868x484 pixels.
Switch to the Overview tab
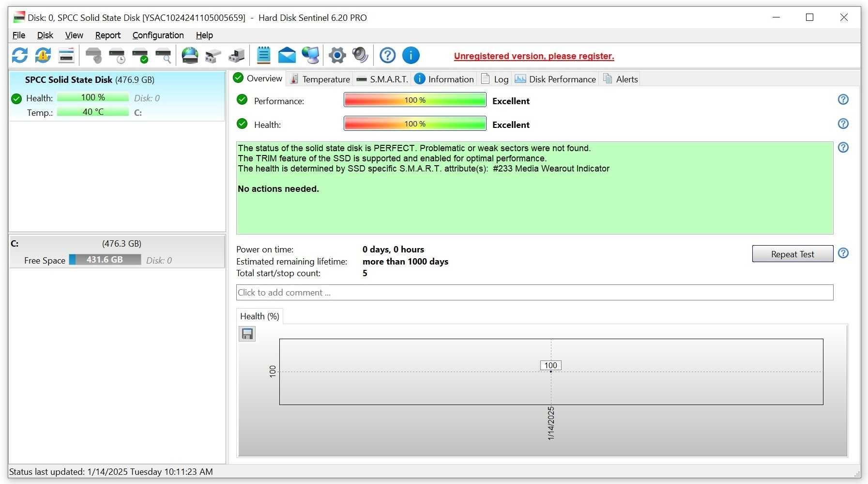pos(258,78)
